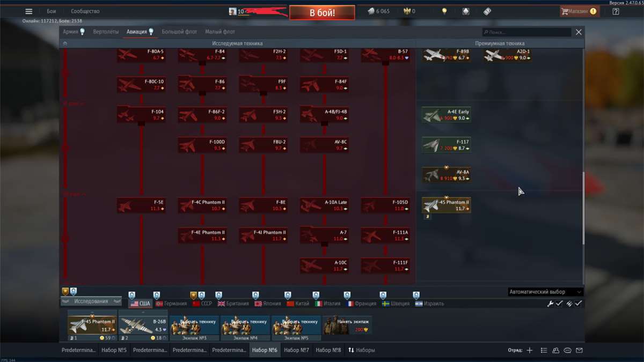Click the question mark help icon
644x362 pixels.
[616, 11]
